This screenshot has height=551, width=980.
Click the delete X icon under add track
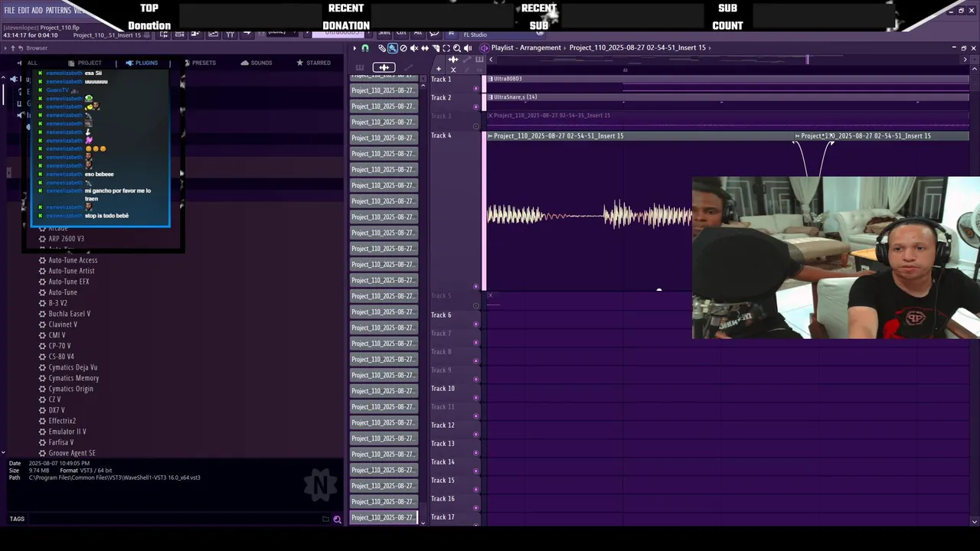453,70
